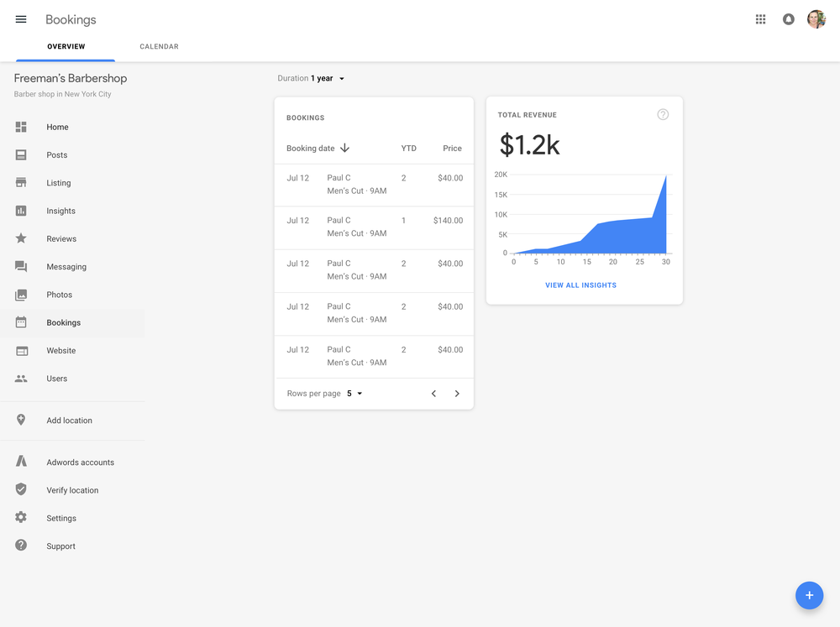Open the Duration dropdown
The height and width of the screenshot is (627, 840).
pyautogui.click(x=312, y=78)
